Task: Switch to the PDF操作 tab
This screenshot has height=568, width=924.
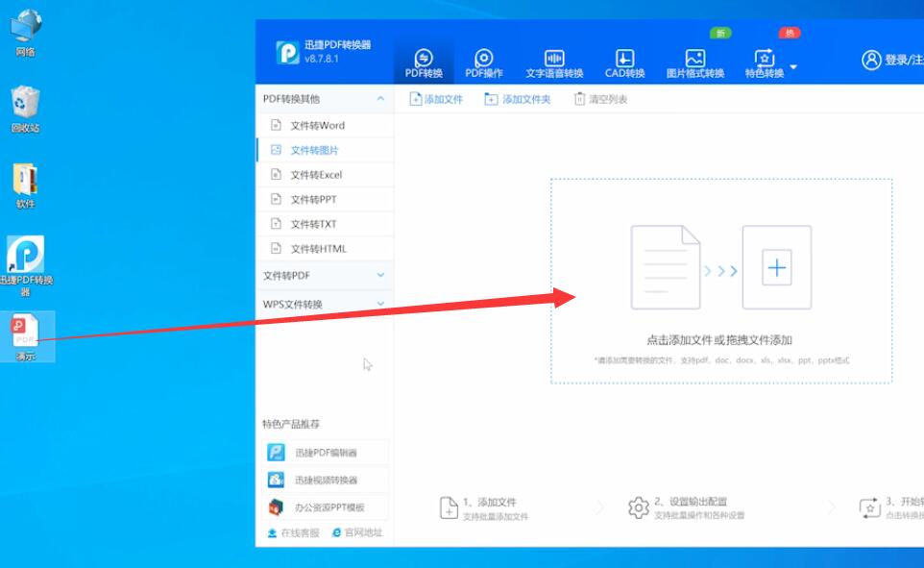Action: point(484,63)
